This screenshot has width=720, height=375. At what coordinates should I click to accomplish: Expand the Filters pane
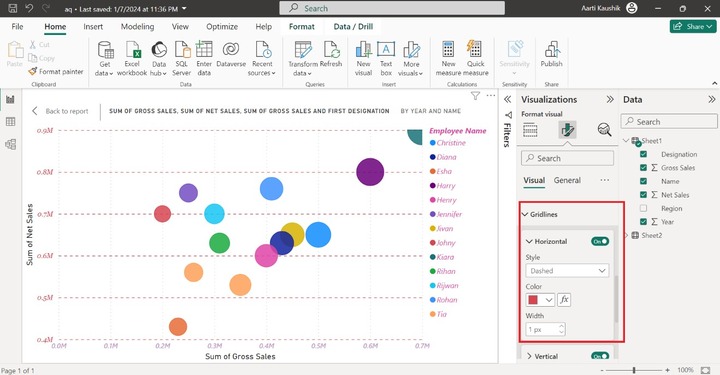pyautogui.click(x=507, y=100)
